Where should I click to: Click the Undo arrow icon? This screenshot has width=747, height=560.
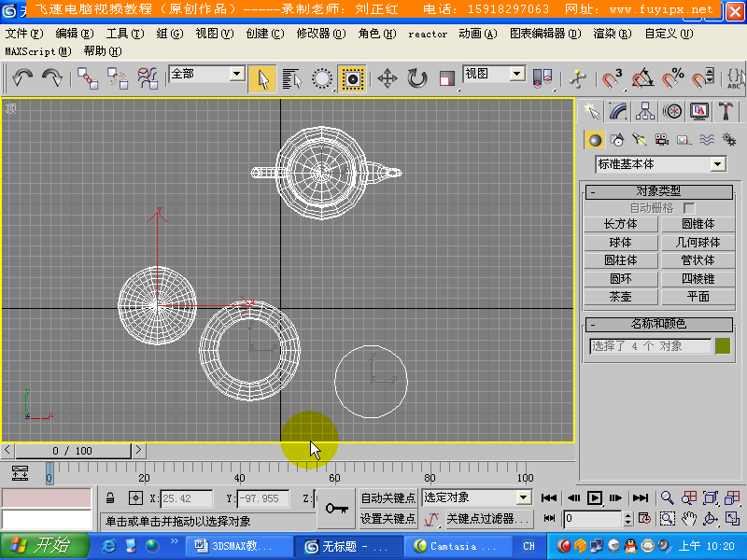[22, 77]
